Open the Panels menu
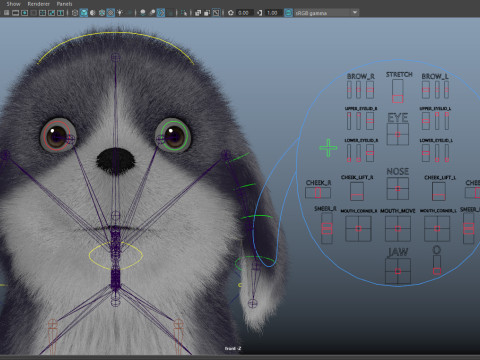 pyautogui.click(x=64, y=4)
